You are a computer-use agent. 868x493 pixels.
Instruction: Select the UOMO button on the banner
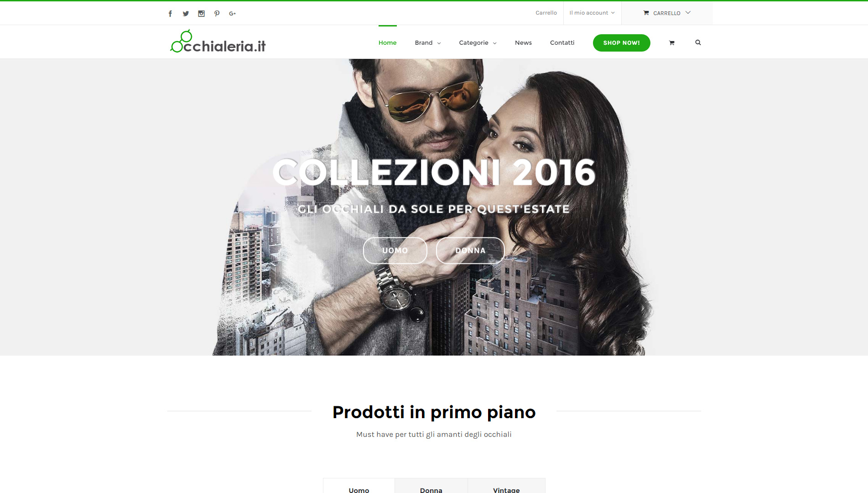click(395, 251)
